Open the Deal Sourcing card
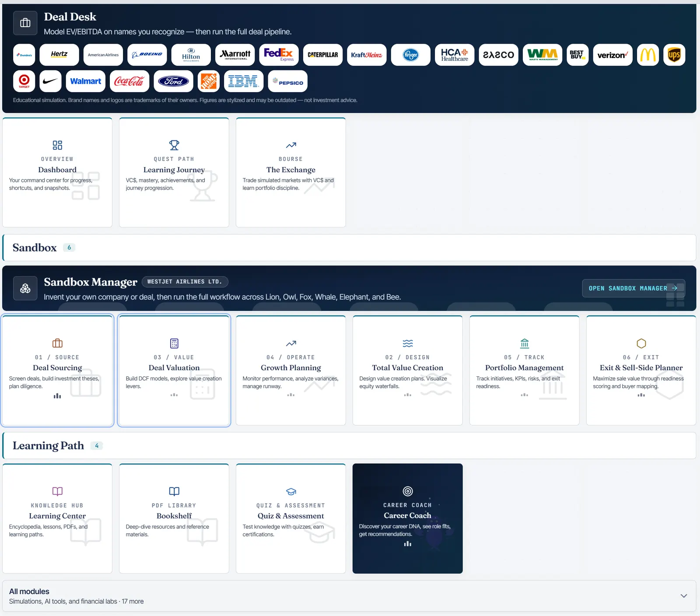The width and height of the screenshot is (700, 616). coord(57,370)
